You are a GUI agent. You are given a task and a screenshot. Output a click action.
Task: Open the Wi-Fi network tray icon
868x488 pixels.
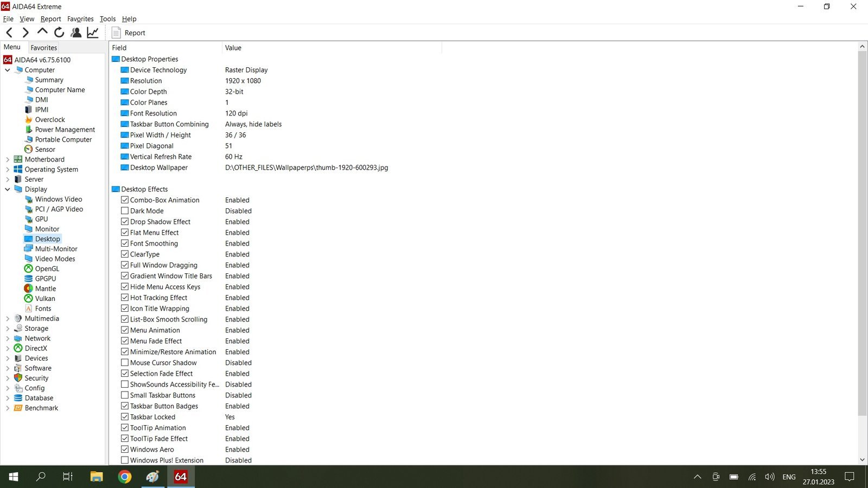752,477
